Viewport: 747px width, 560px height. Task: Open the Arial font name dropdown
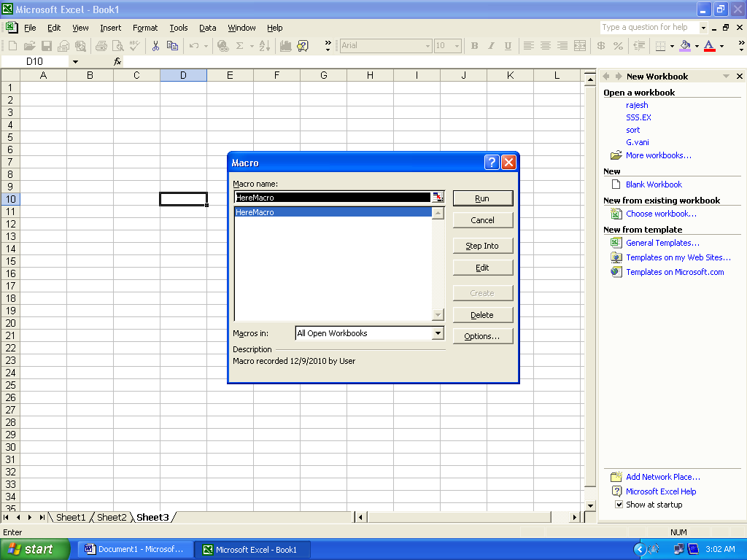[427, 46]
